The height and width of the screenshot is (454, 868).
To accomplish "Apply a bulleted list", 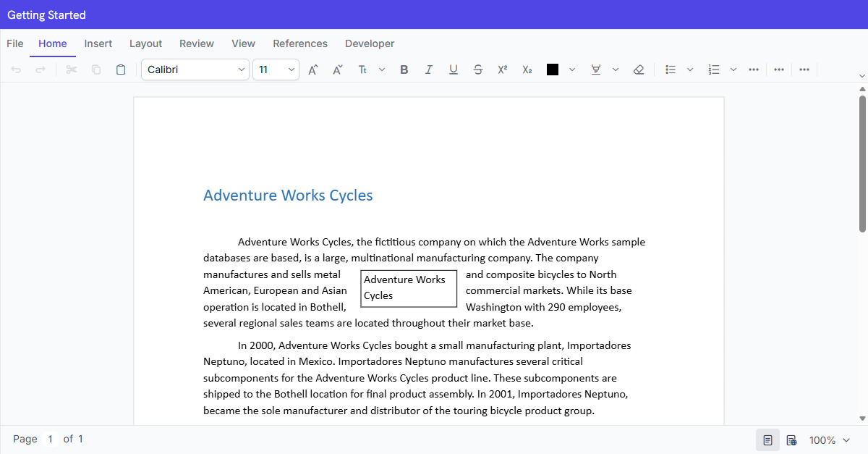I will (x=671, y=70).
